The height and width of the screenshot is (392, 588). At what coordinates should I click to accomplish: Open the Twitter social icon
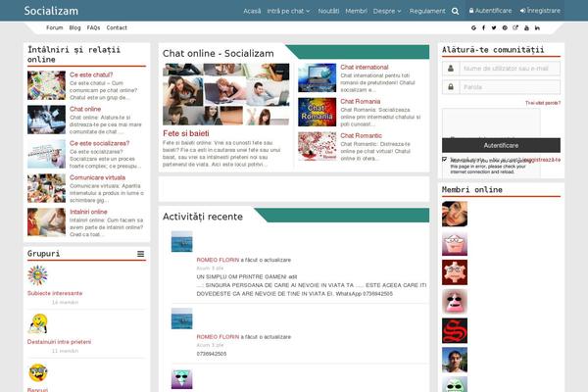(494, 27)
